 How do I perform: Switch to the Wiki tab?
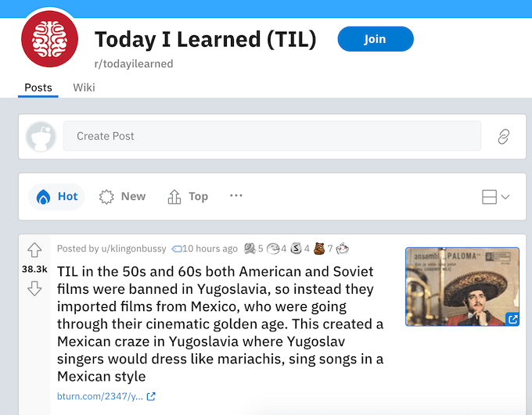click(84, 87)
